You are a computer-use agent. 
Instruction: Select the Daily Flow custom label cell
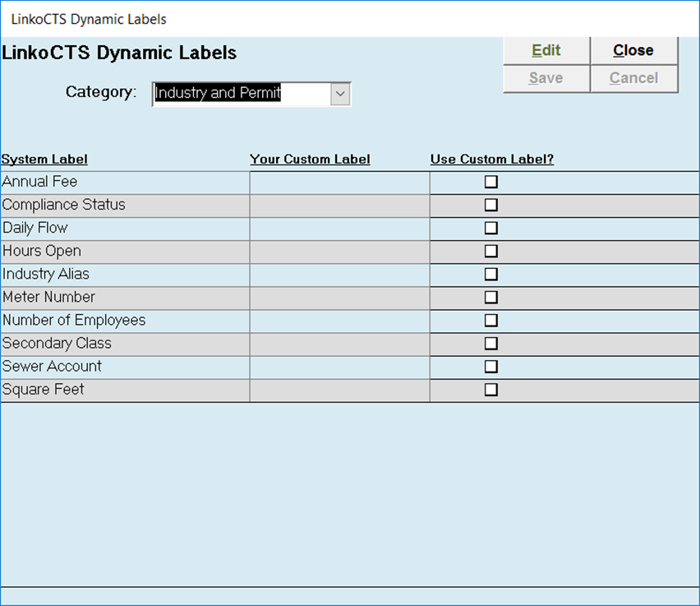(340, 229)
